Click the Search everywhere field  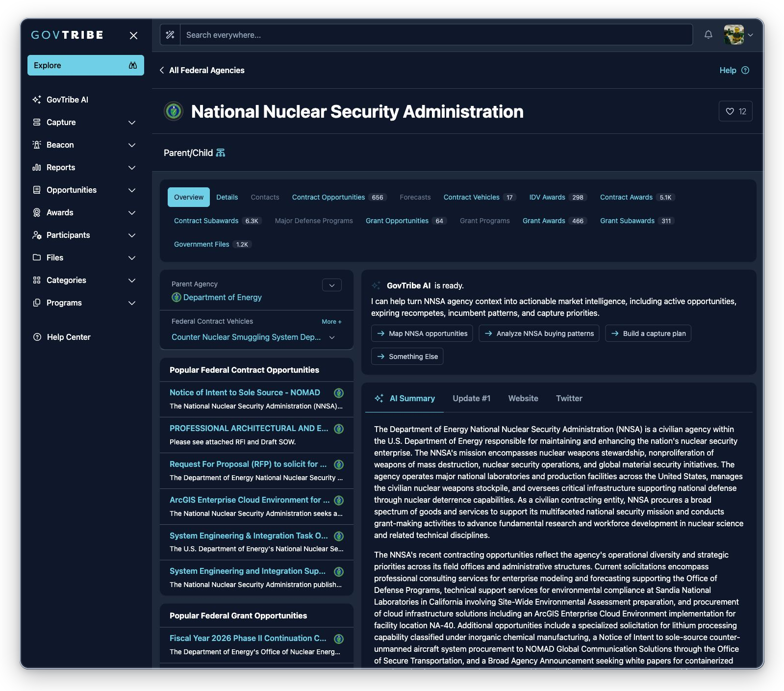click(436, 35)
